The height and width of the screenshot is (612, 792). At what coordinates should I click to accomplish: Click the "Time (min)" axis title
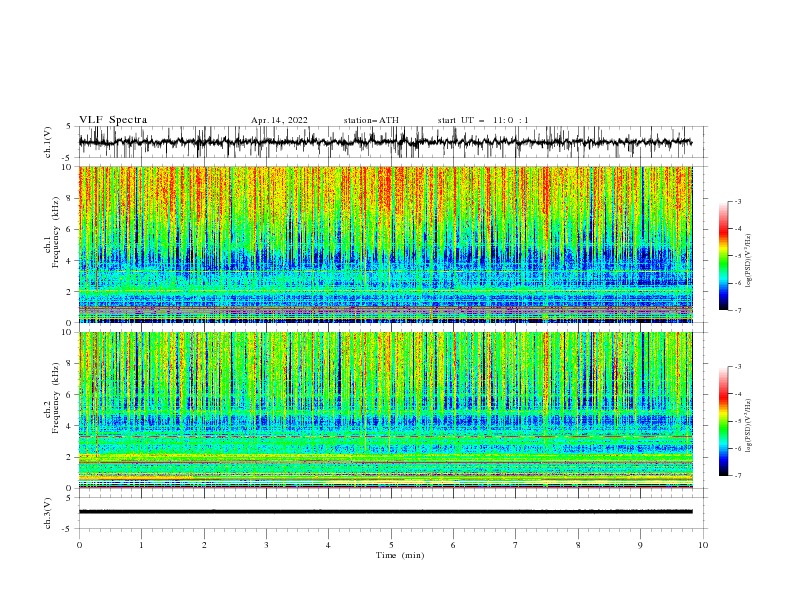(x=400, y=555)
